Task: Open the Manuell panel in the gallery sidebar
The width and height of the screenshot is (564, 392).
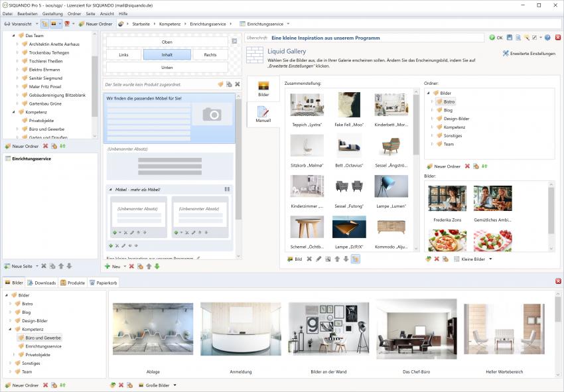Action: pyautogui.click(x=263, y=115)
